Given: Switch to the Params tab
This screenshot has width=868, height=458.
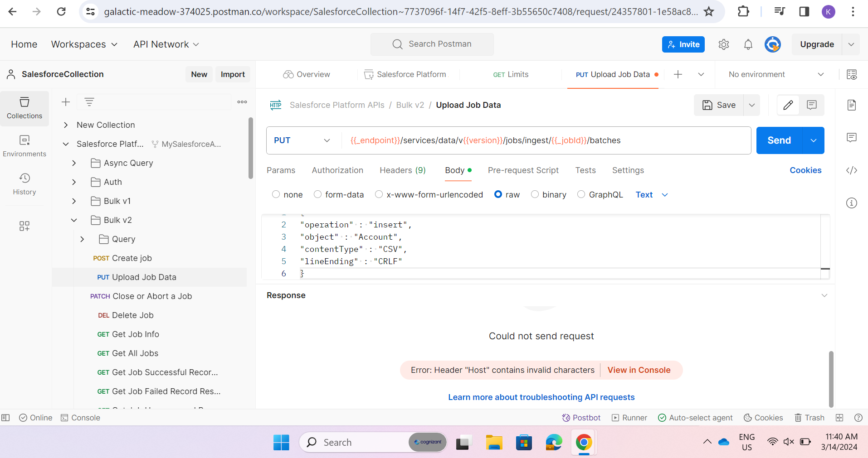Looking at the screenshot, I should point(281,170).
